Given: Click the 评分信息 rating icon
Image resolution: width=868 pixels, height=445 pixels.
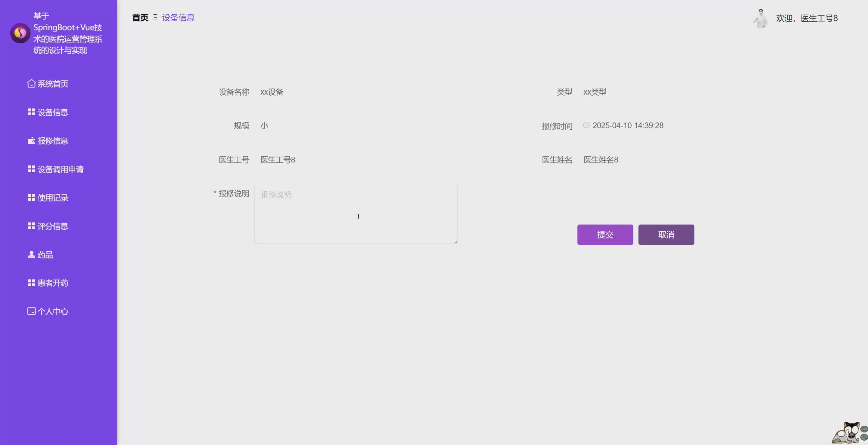Looking at the screenshot, I should pyautogui.click(x=31, y=226).
